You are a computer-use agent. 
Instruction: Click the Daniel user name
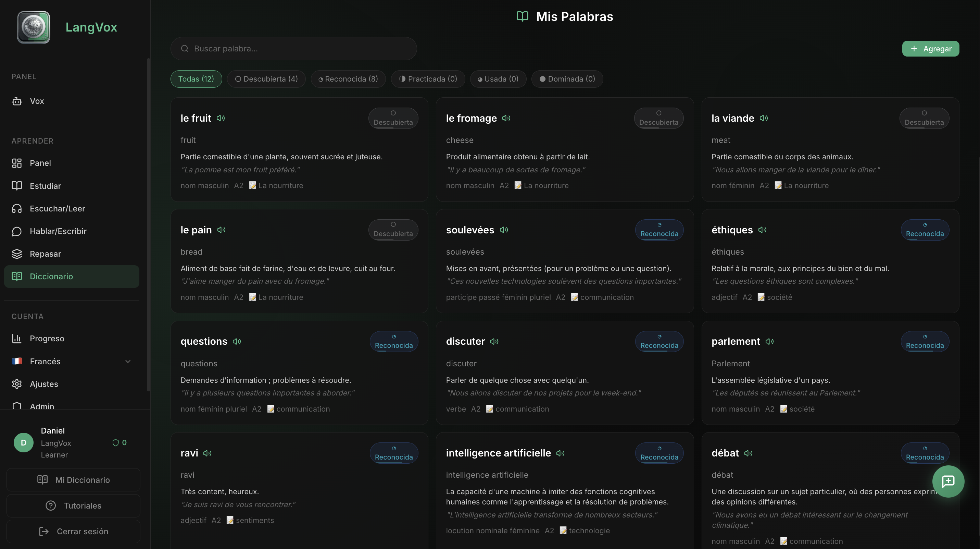coord(53,430)
